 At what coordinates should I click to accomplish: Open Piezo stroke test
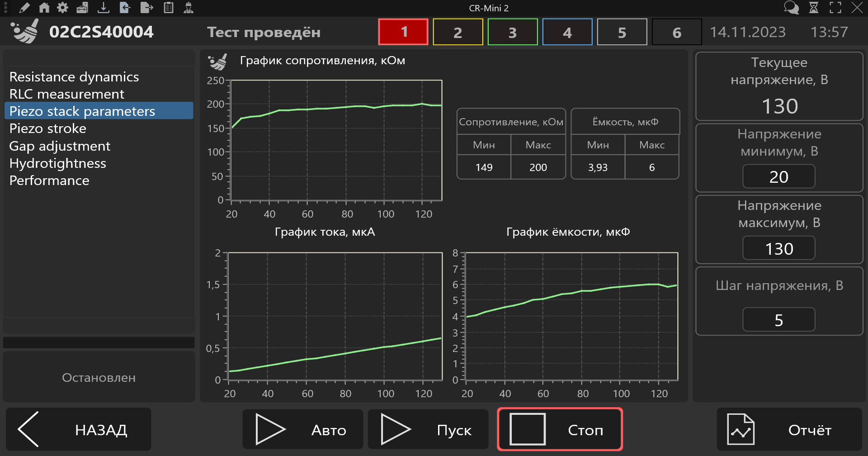tap(99, 128)
